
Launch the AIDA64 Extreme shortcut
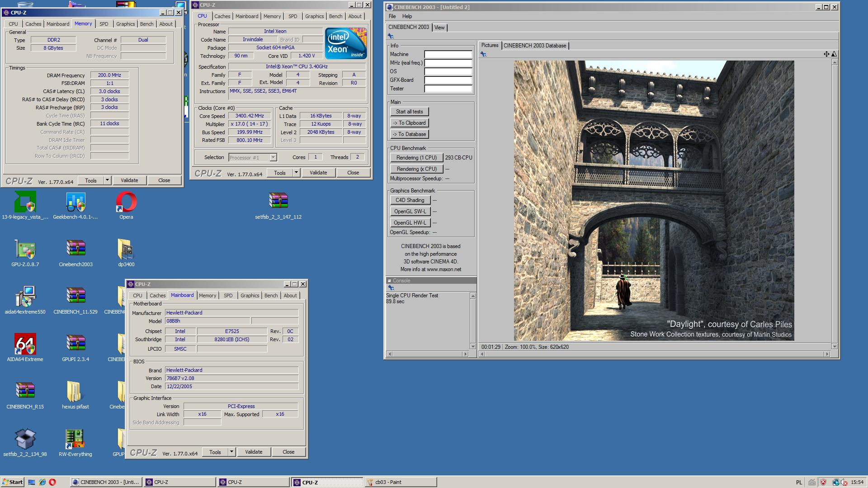pos(25,344)
